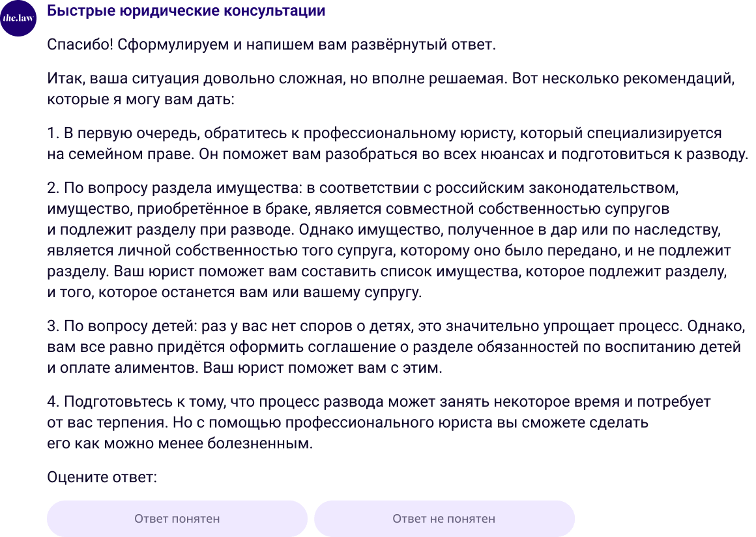Choose the "Ответ не понятен" button
The height and width of the screenshot is (537, 756).
click(x=444, y=519)
